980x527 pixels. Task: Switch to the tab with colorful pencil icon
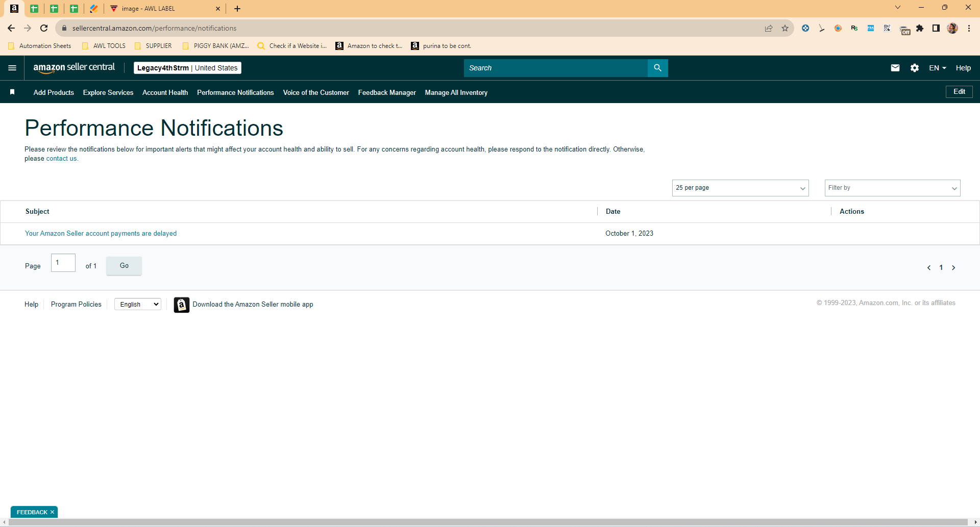pyautogui.click(x=94, y=9)
